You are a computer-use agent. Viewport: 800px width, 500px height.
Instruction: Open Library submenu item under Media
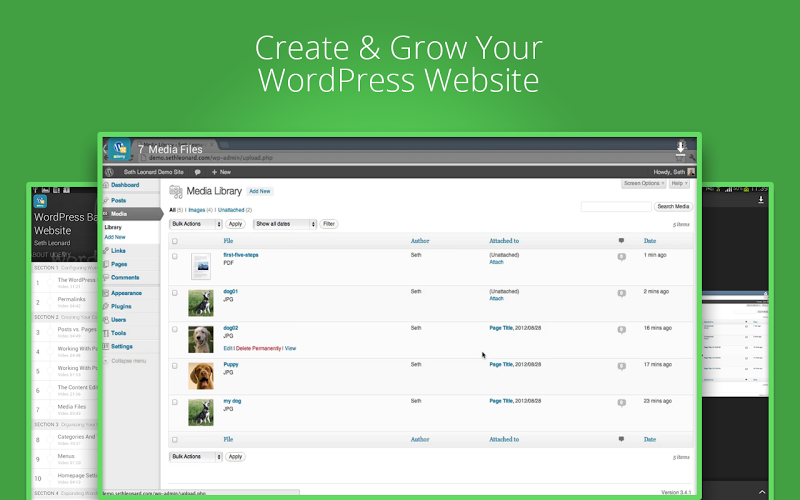(113, 228)
